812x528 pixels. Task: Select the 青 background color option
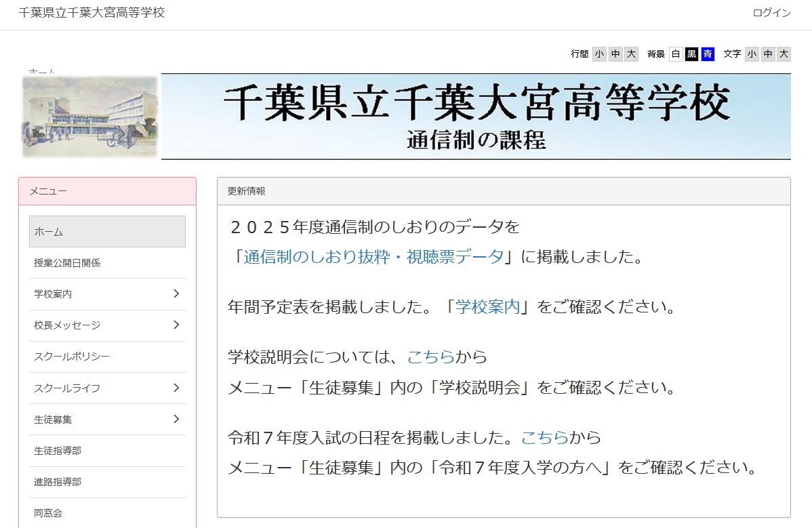[706, 54]
